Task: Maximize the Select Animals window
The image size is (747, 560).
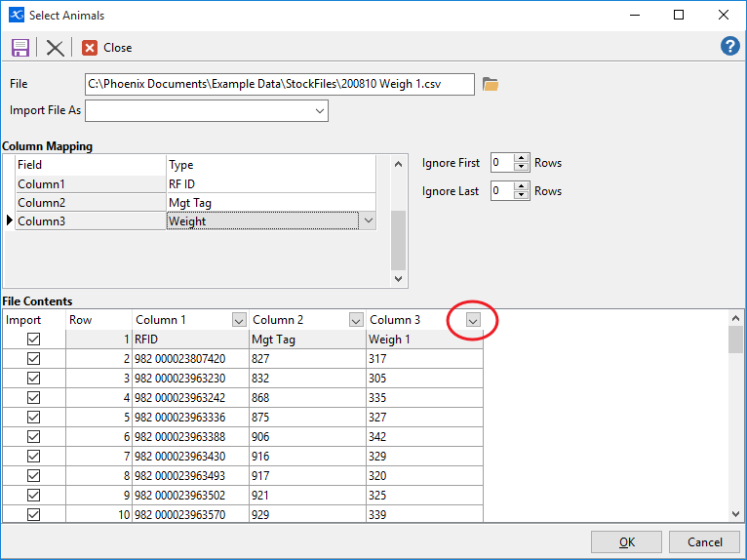Action: click(x=679, y=15)
